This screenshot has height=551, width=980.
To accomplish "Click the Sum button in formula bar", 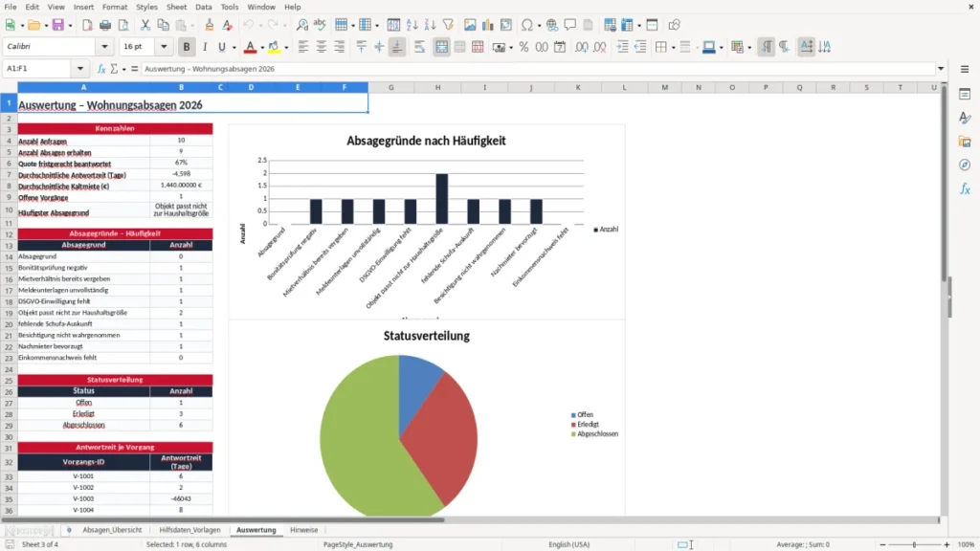I will pyautogui.click(x=114, y=69).
